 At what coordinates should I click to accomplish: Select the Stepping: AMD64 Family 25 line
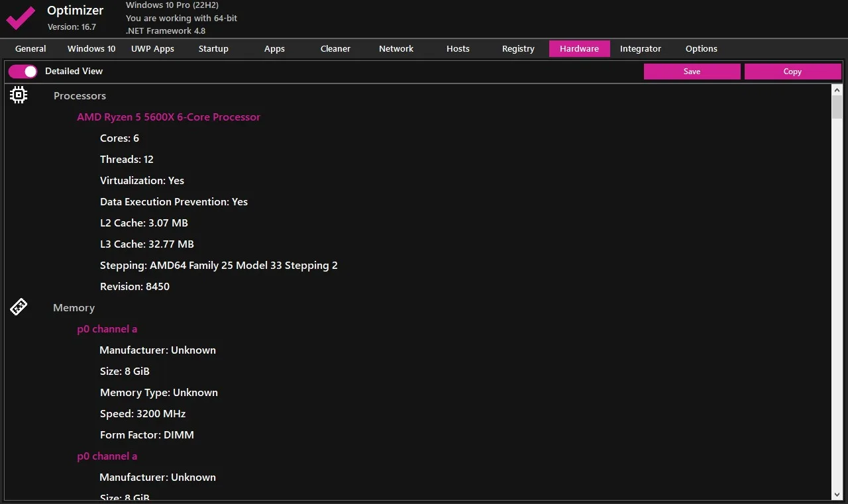[219, 266]
